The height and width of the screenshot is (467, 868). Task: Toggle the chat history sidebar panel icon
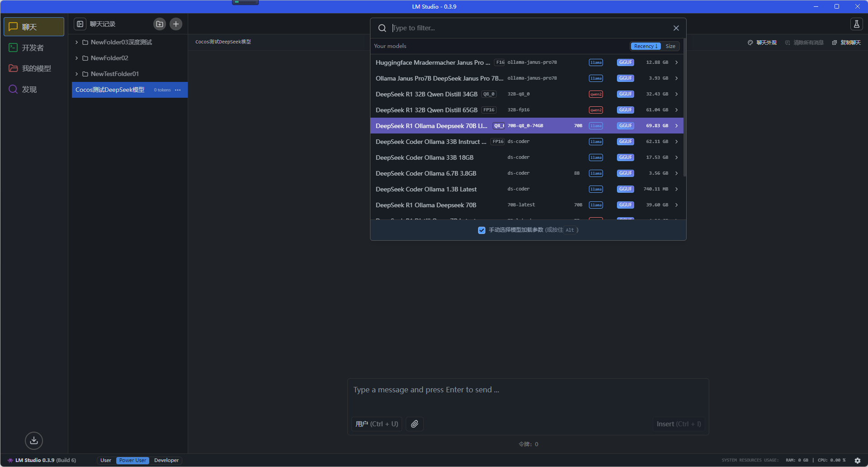click(x=80, y=24)
